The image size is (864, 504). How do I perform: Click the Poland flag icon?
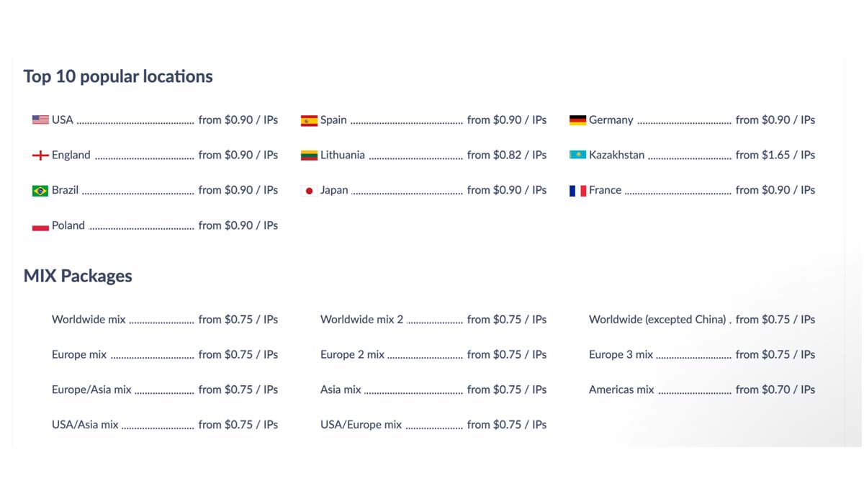click(x=40, y=226)
